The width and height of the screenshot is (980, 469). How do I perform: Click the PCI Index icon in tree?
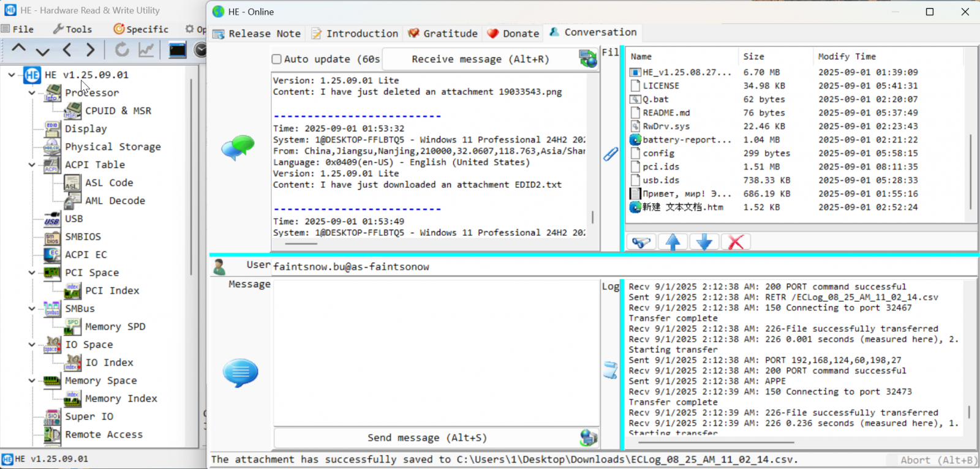[x=73, y=291]
